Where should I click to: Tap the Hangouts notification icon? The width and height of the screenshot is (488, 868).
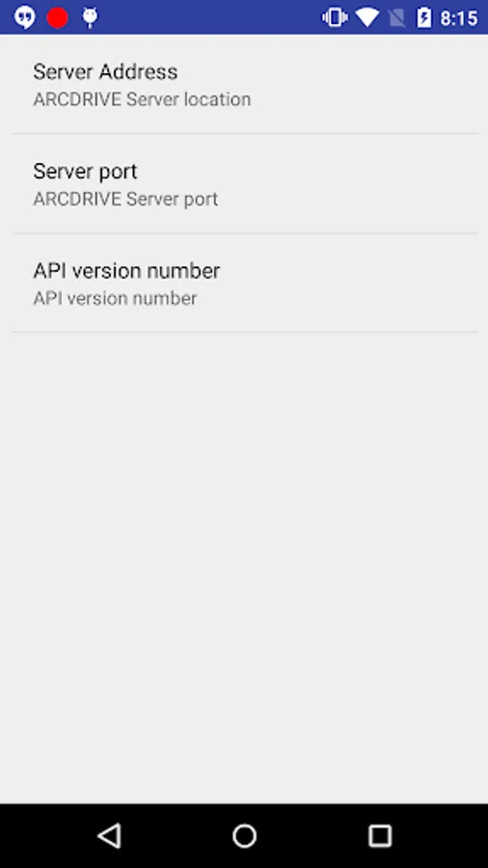pyautogui.click(x=24, y=17)
